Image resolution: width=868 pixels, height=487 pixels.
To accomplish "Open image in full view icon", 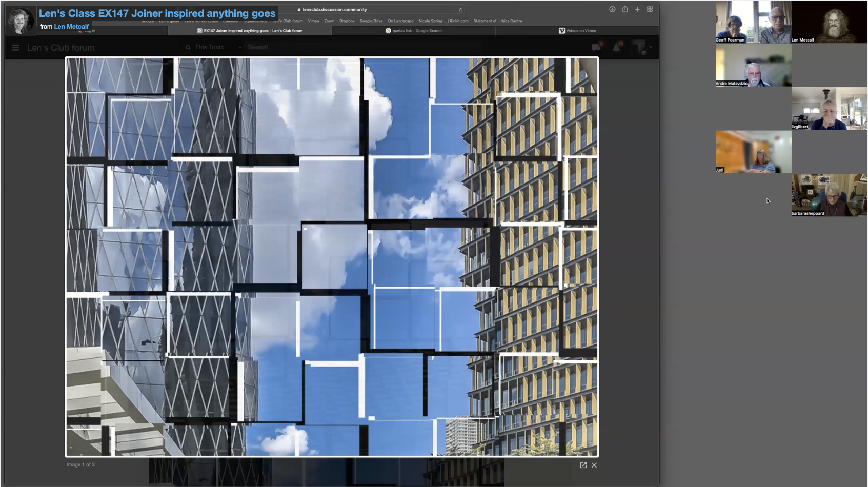I will coord(583,465).
